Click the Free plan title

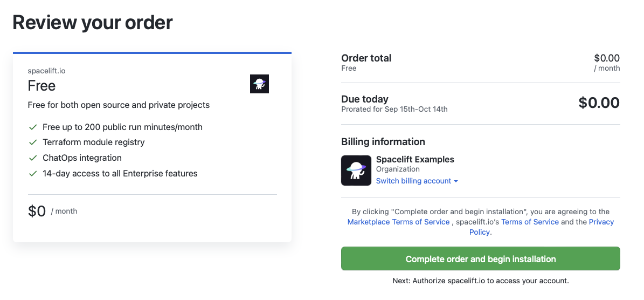click(x=41, y=85)
